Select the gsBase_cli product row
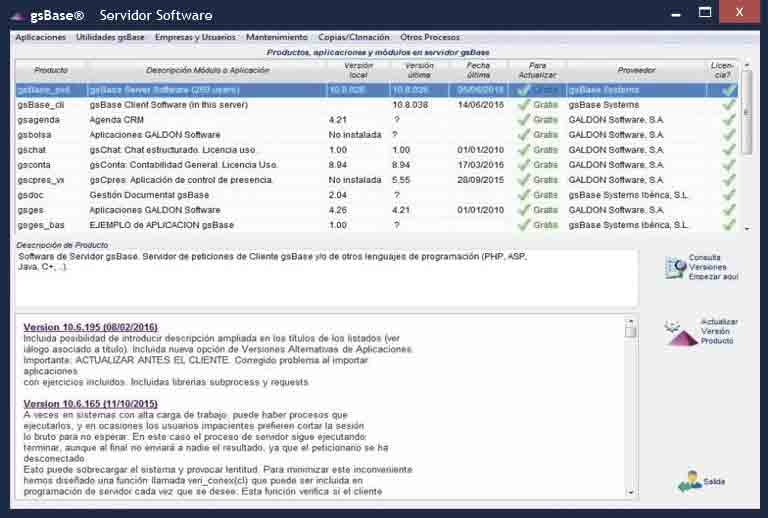This screenshot has width=768, height=518. [x=376, y=105]
